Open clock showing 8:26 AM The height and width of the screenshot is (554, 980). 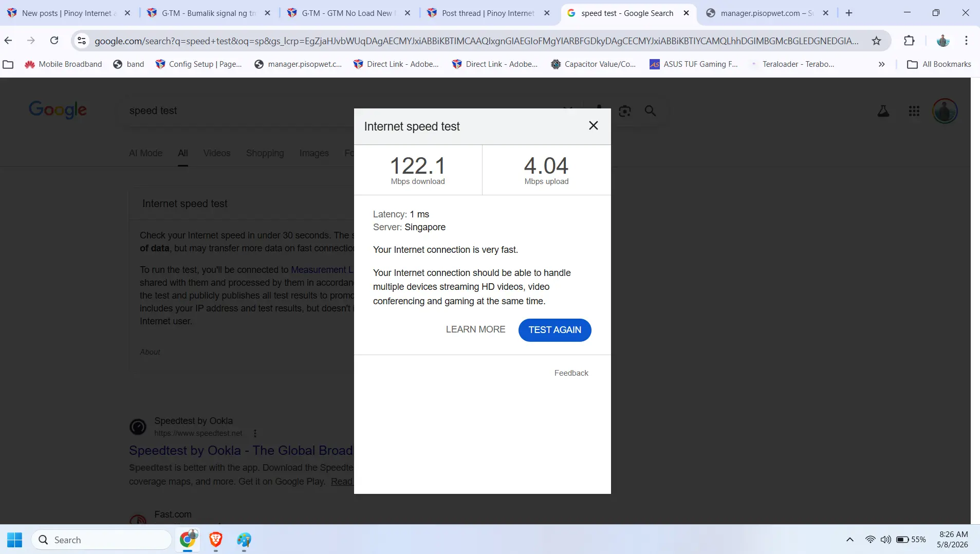click(952, 540)
